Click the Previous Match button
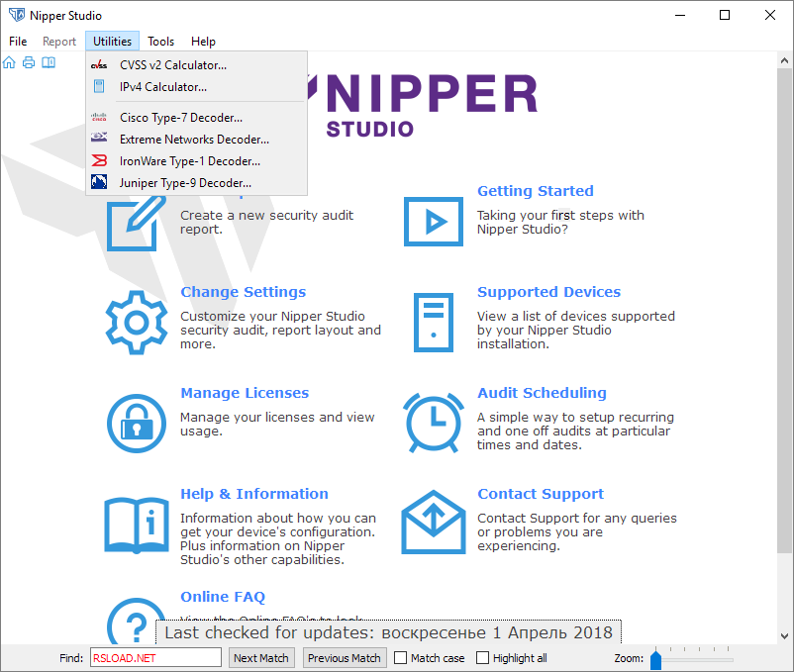 [345, 658]
